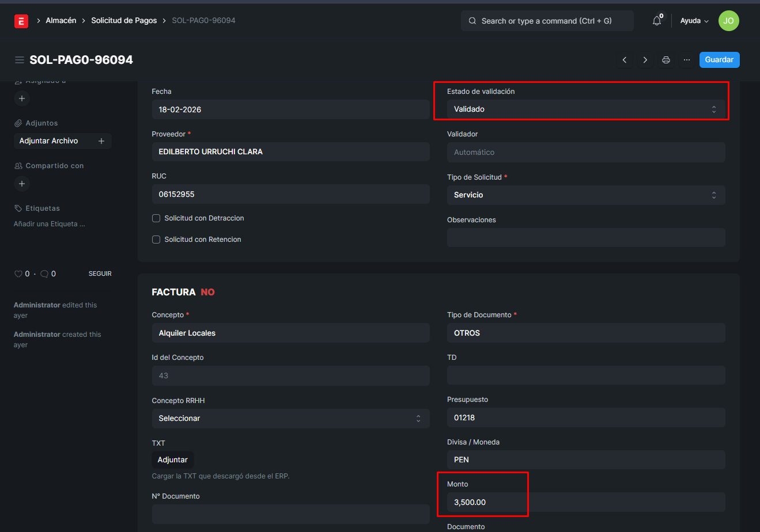Add a user under Compartido con

pos(22,184)
